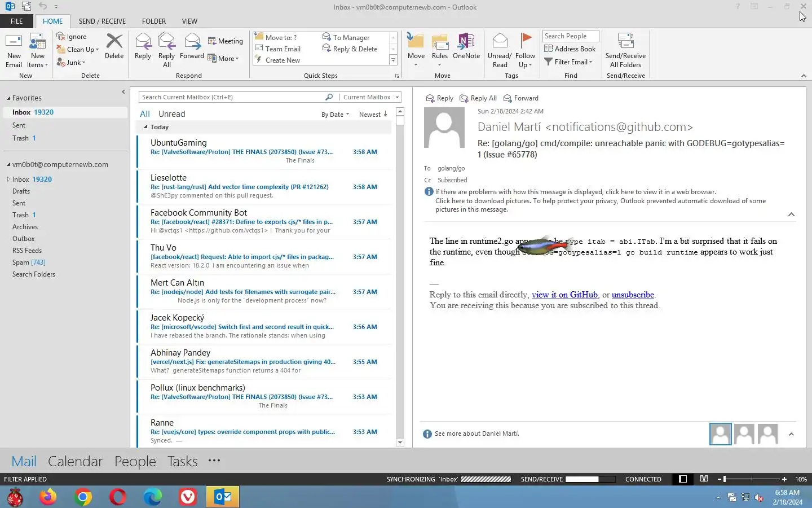Click zoom out minus button
The width and height of the screenshot is (812, 508).
[720, 479]
